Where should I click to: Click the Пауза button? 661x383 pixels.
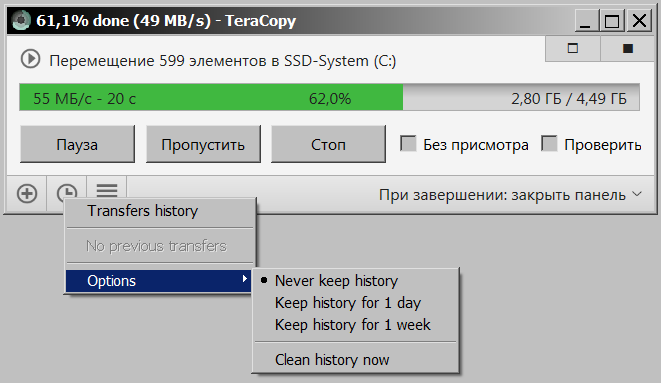(77, 144)
